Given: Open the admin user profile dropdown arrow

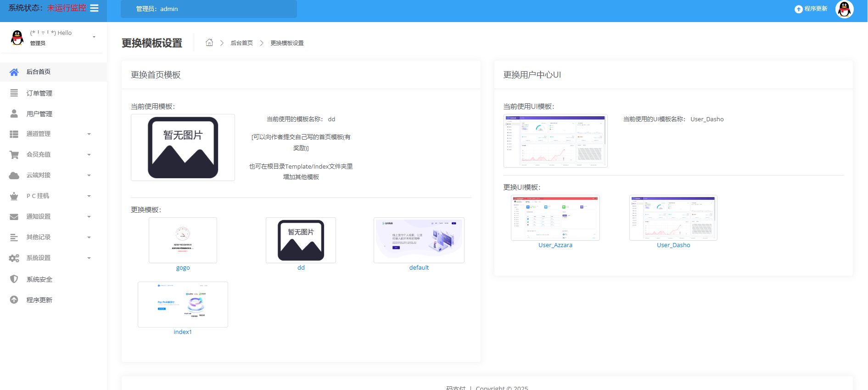Looking at the screenshot, I should tap(94, 37).
